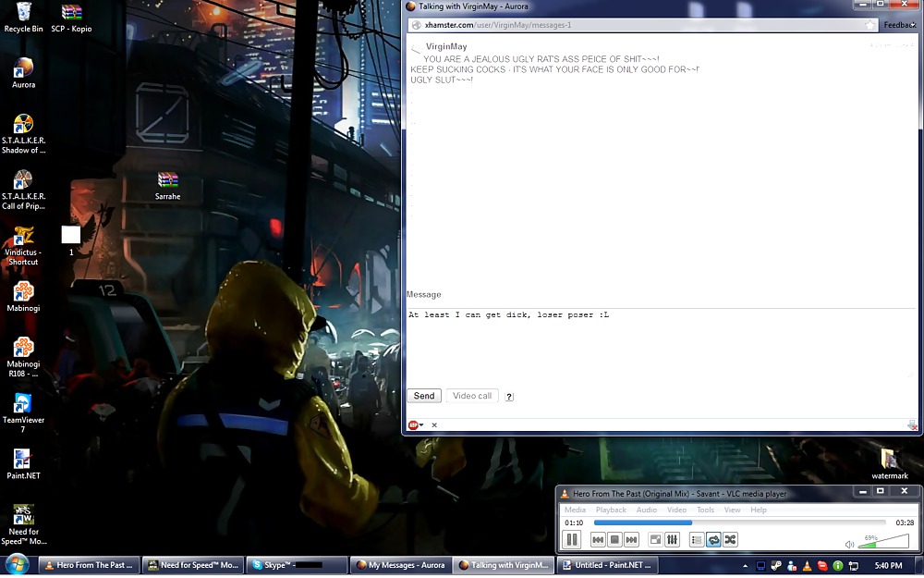Open the Recycle Bin desktop icon
The width and height of the screenshot is (924, 578).
coord(24,17)
